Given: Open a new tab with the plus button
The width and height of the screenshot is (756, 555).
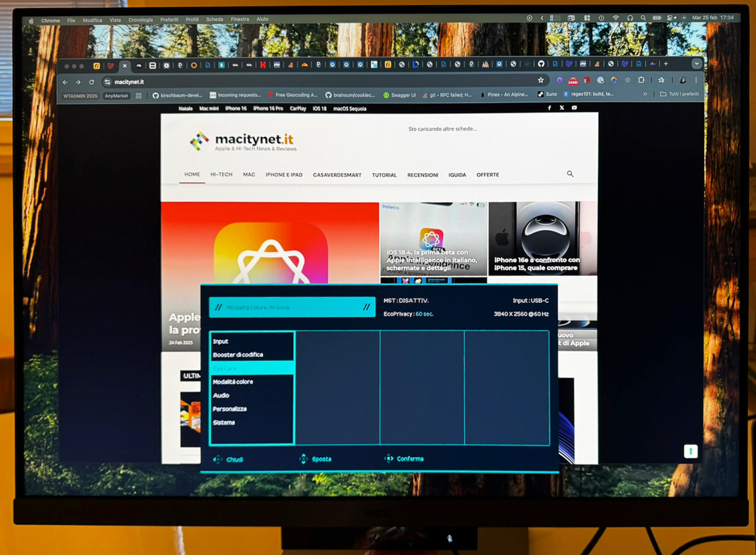Looking at the screenshot, I should [x=666, y=64].
